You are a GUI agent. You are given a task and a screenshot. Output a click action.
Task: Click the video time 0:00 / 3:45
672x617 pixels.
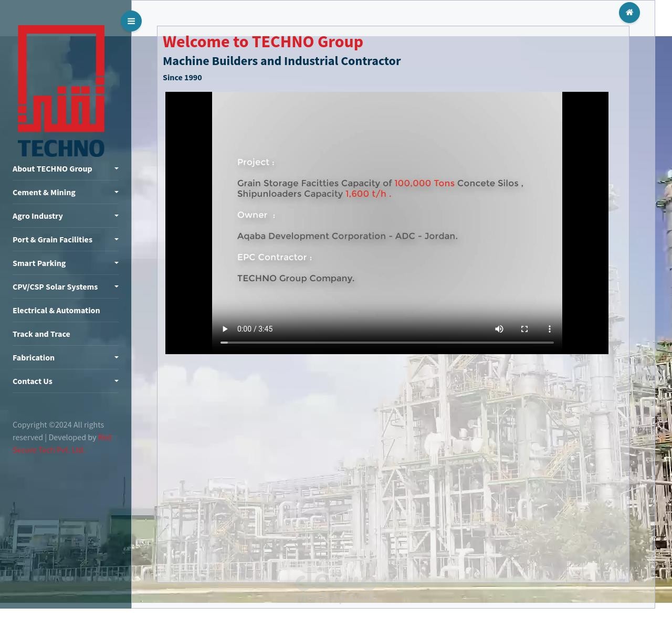point(255,329)
